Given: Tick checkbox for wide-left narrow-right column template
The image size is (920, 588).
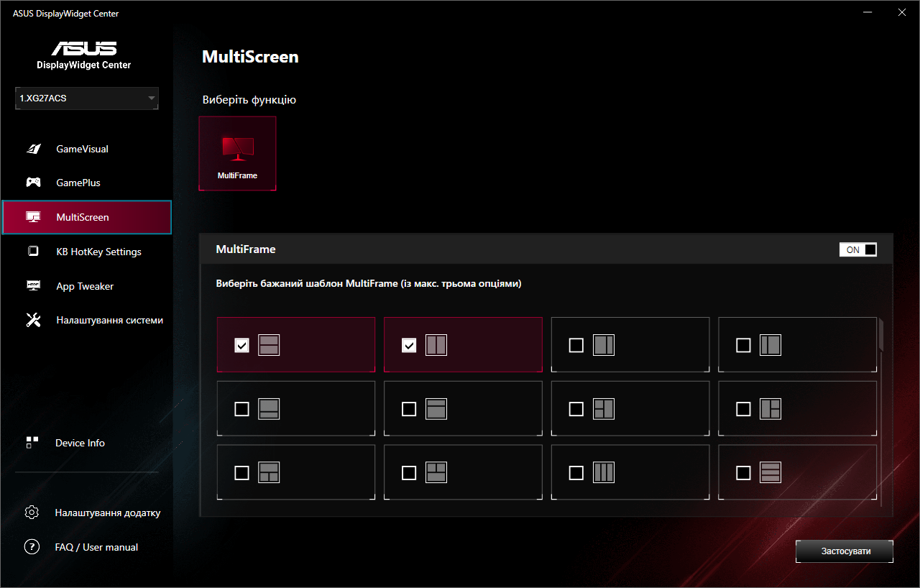Looking at the screenshot, I should 576,346.
